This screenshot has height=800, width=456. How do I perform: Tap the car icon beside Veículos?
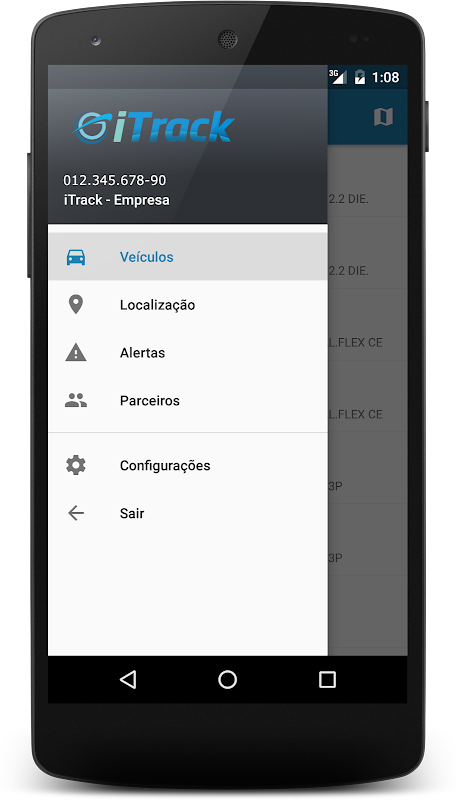coord(75,257)
